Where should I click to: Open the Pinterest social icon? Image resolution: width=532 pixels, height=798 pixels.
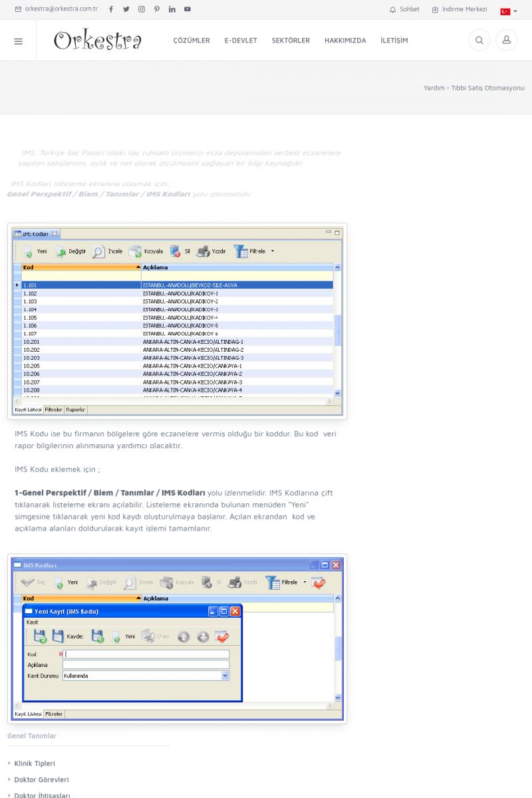(x=157, y=9)
